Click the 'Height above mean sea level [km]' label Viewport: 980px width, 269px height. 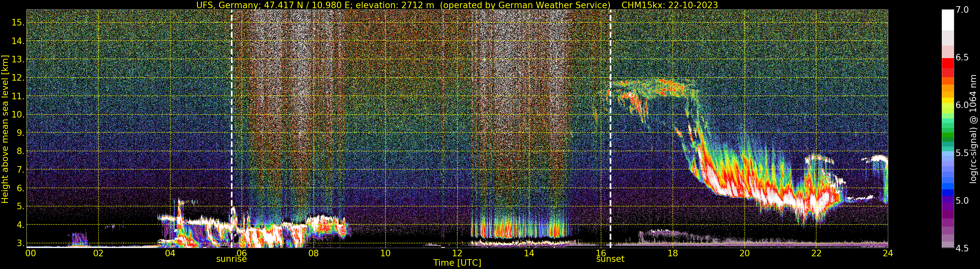pyautogui.click(x=5, y=129)
